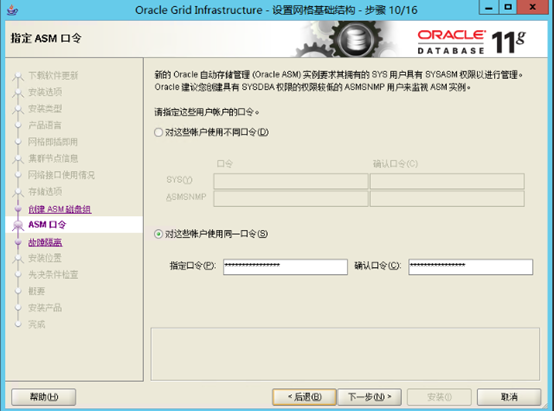Click the empty message area at the bottom
The height and width of the screenshot is (411, 554).
tap(345, 354)
